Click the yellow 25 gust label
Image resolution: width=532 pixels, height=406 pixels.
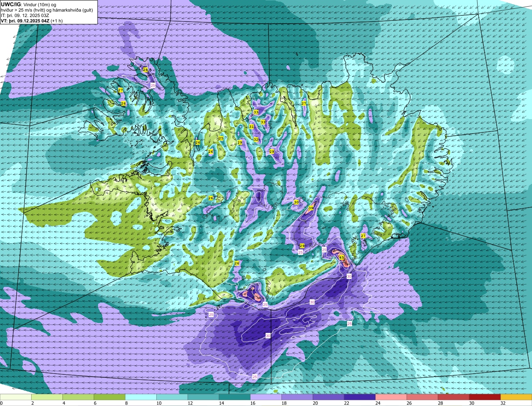[x=221, y=138]
